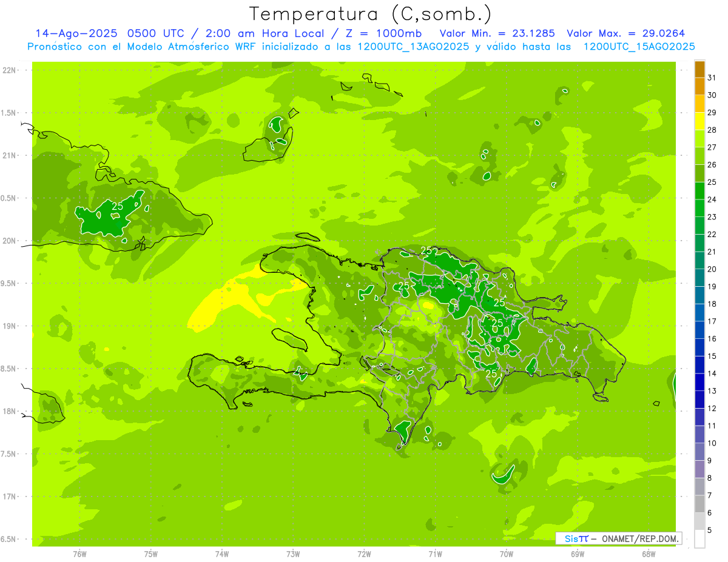
Task: Click the orange legend swatch between 30 and 31
Action: coord(699,87)
